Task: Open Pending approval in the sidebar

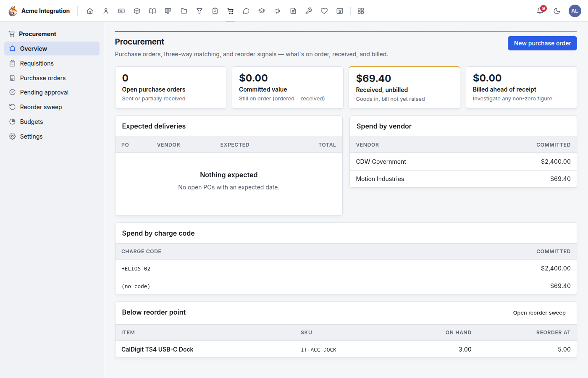Action: coord(52,92)
